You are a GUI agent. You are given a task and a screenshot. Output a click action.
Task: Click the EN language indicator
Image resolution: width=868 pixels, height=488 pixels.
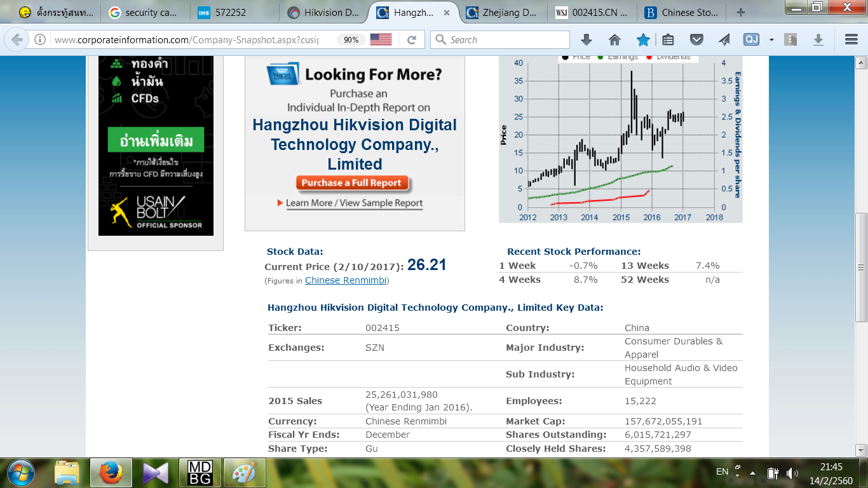[722, 471]
